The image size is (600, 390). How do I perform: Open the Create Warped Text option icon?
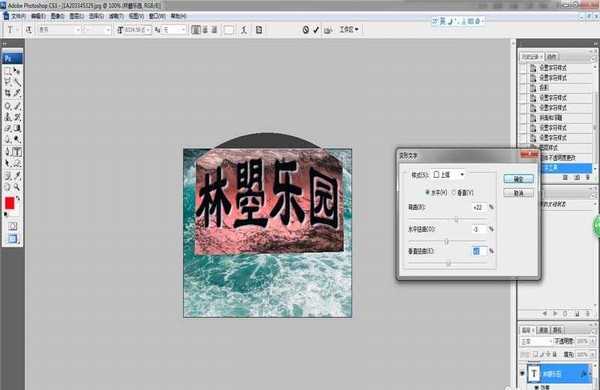(244, 30)
